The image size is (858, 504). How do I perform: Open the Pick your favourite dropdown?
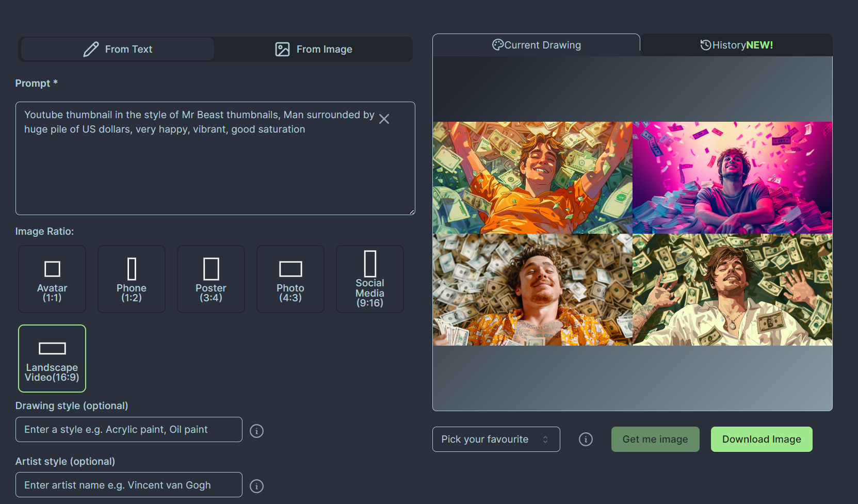[x=496, y=439]
